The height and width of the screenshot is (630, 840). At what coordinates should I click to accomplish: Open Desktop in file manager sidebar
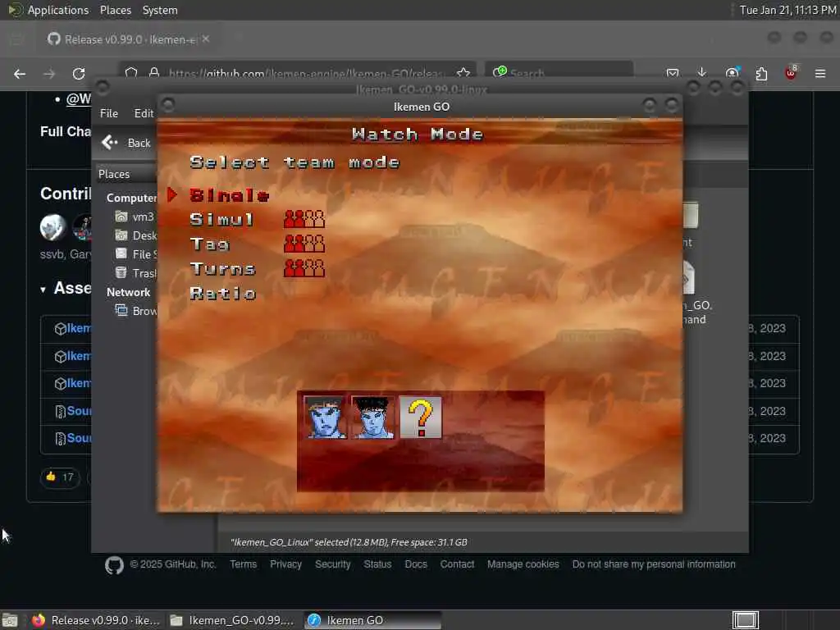(x=136, y=235)
